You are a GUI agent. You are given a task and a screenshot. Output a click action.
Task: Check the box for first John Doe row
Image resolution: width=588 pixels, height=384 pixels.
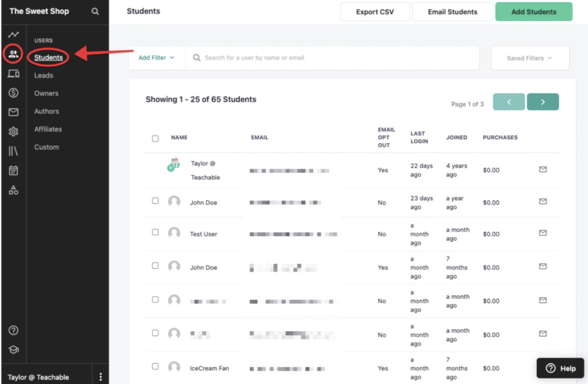coord(155,201)
